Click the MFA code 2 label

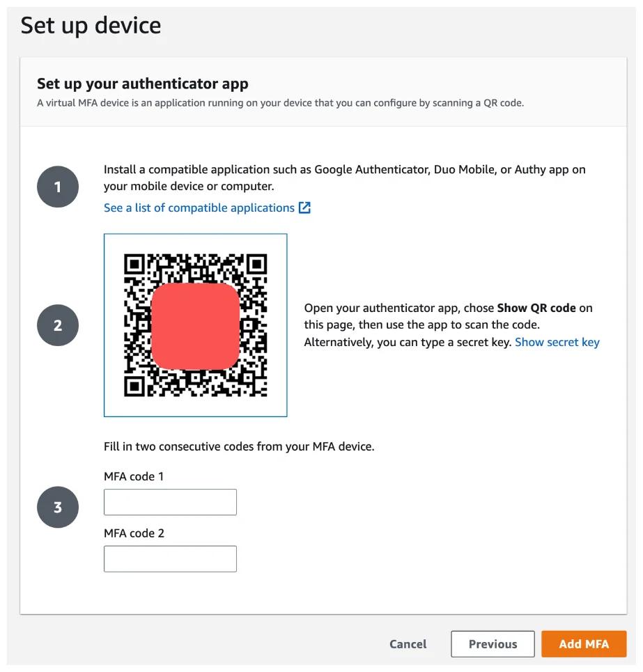click(x=134, y=533)
